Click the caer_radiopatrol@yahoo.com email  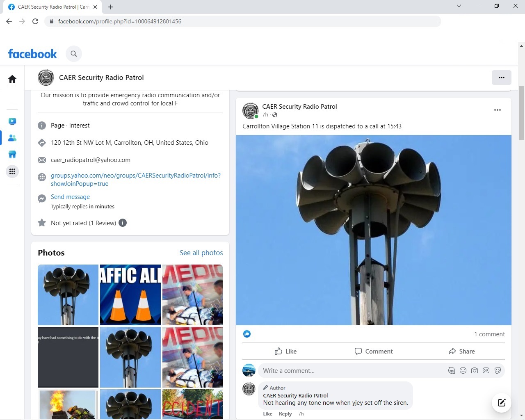coord(91,160)
